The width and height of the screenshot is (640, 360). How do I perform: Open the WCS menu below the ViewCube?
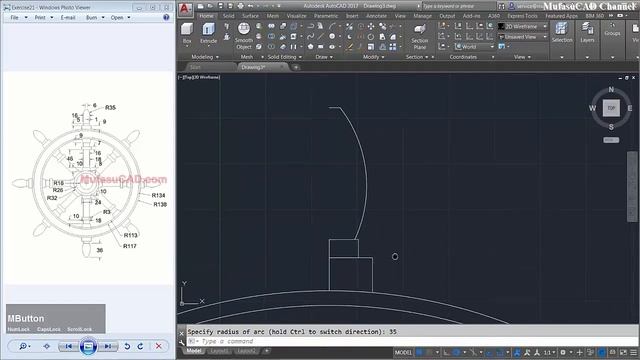coord(611,140)
